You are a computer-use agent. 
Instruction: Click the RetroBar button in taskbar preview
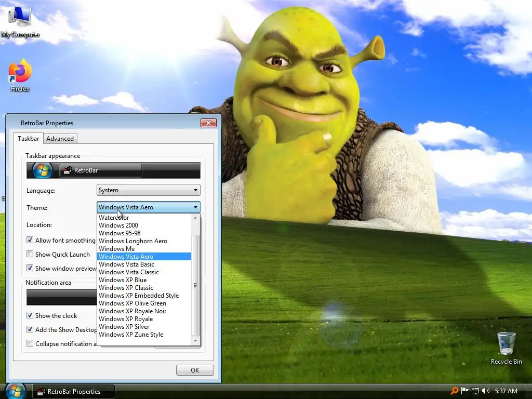(x=101, y=170)
